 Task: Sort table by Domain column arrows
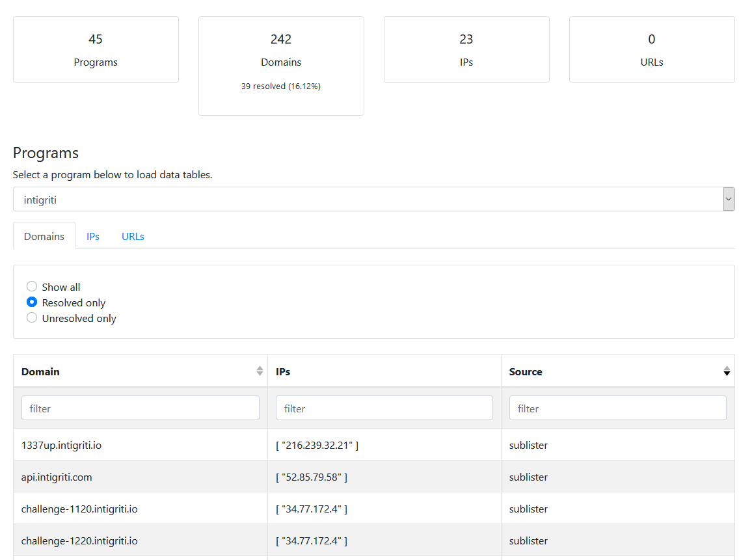pos(260,371)
